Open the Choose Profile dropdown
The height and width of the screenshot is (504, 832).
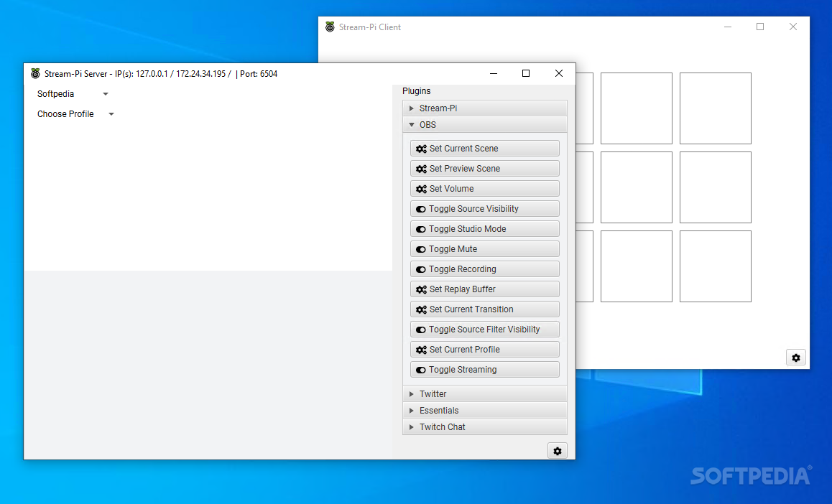coord(76,114)
